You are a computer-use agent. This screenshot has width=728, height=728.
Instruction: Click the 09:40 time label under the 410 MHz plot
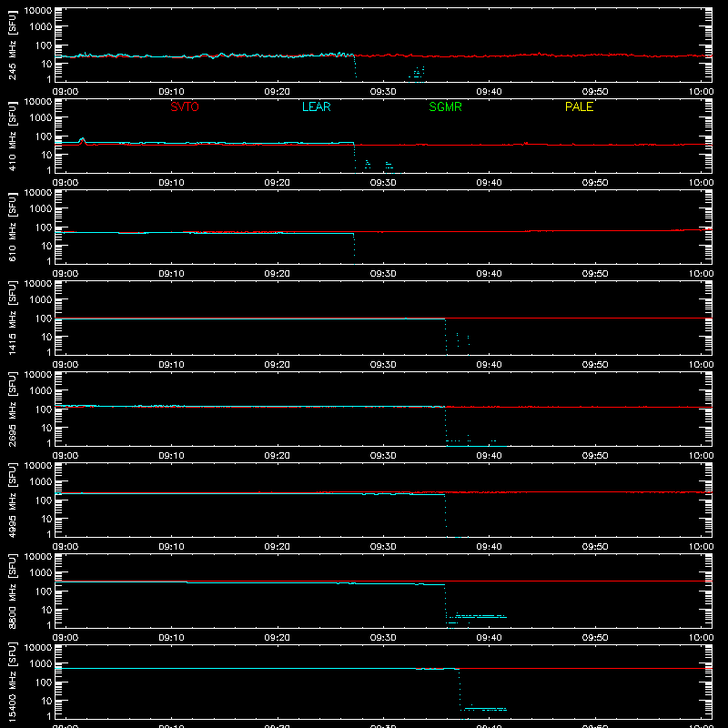coord(489,183)
